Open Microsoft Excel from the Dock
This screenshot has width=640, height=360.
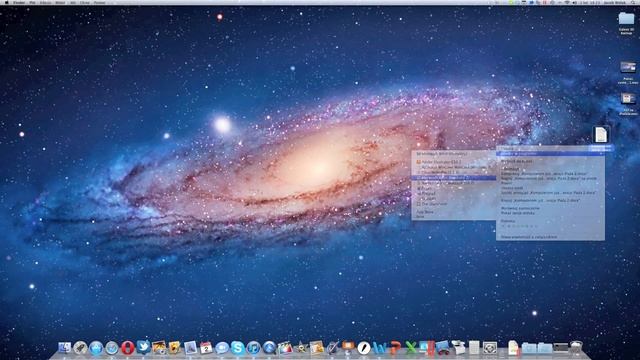tap(411, 348)
